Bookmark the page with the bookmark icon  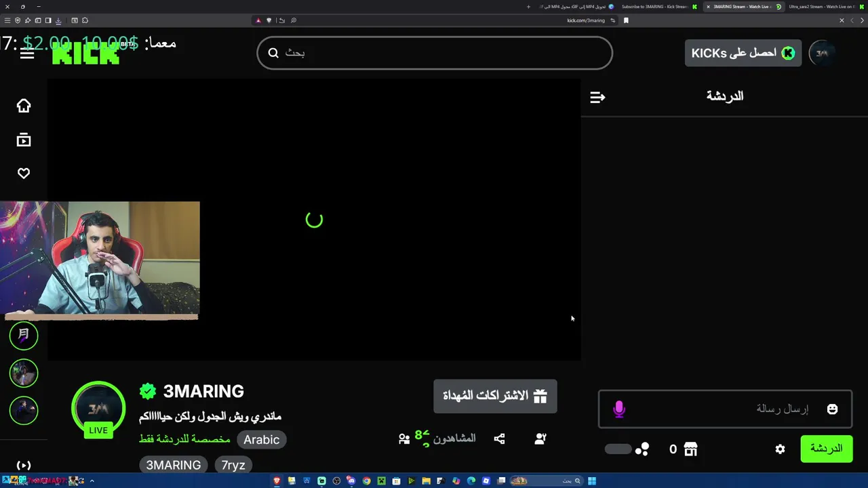click(626, 20)
